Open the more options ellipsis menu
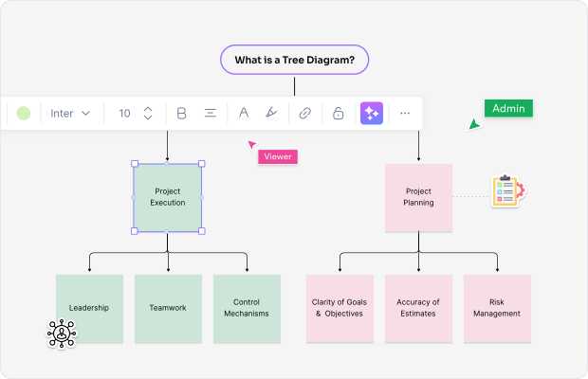The width and height of the screenshot is (588, 379). (405, 114)
